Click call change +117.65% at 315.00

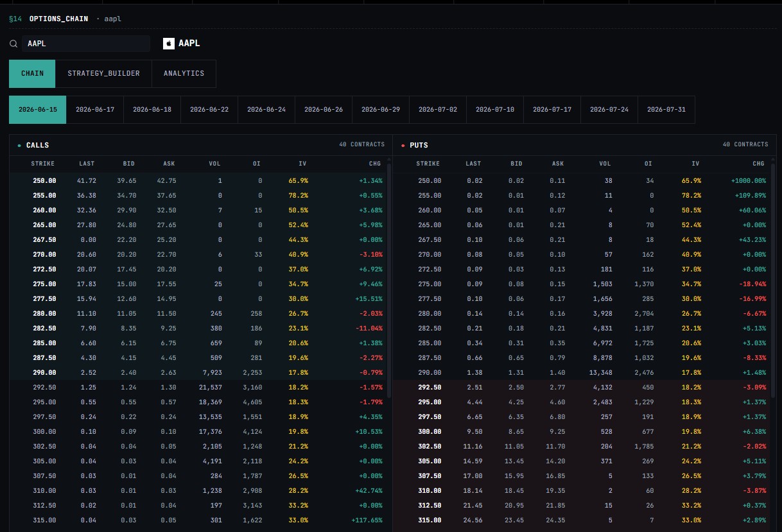[x=366, y=520]
